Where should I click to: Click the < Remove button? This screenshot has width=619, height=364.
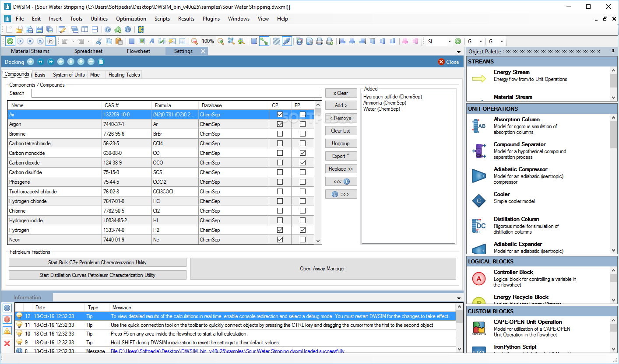pos(341,118)
